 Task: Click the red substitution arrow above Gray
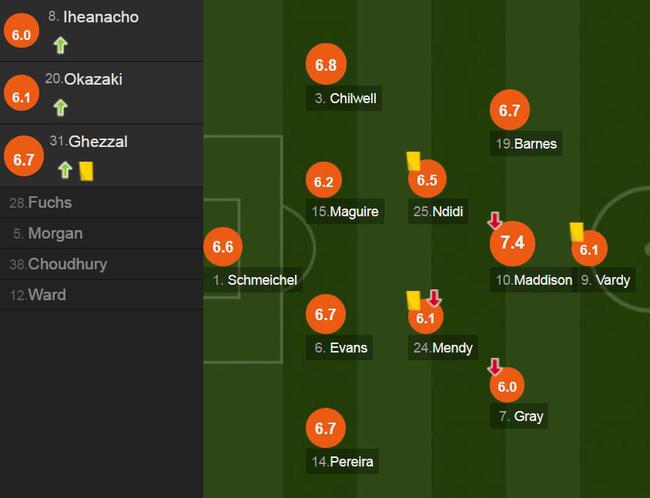coord(495,367)
